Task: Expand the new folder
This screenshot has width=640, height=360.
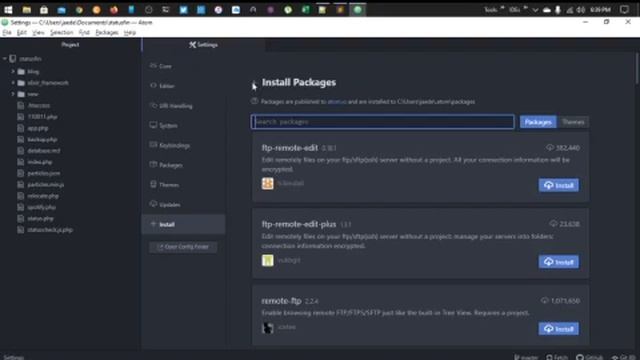Action: click(x=13, y=94)
